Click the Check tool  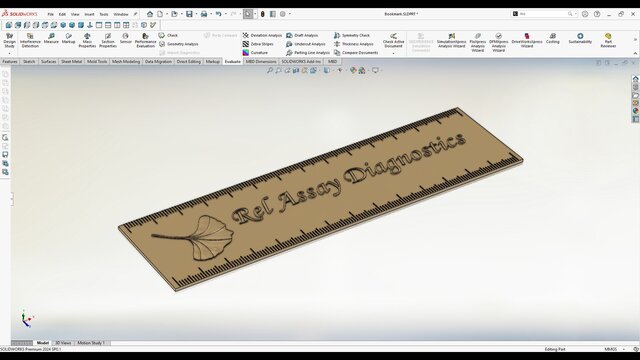(168, 36)
